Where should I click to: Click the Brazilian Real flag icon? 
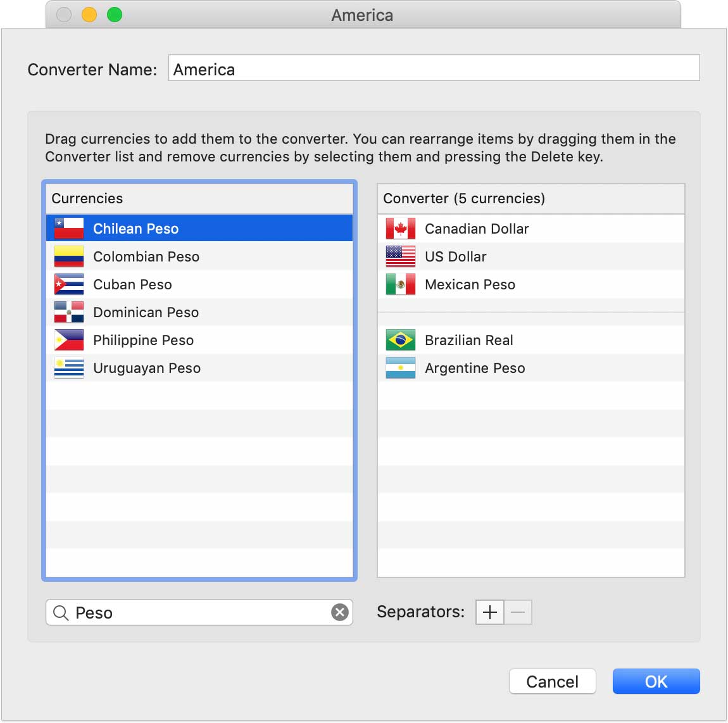click(x=400, y=340)
